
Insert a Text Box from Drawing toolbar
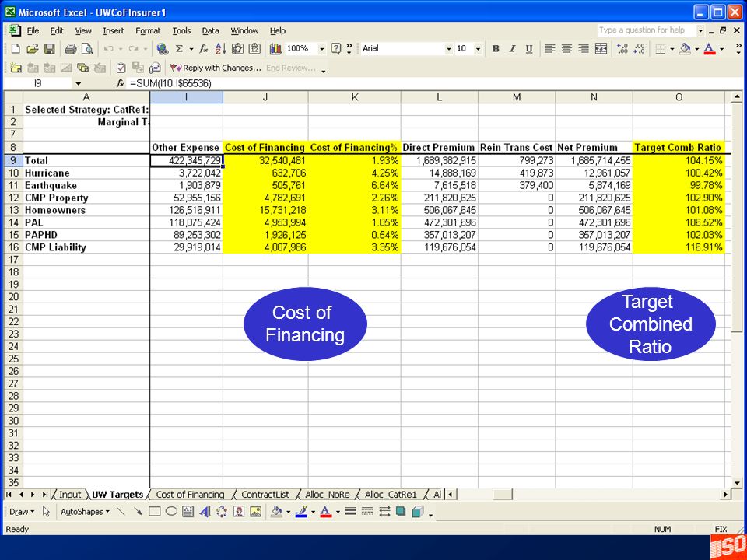pos(188,512)
